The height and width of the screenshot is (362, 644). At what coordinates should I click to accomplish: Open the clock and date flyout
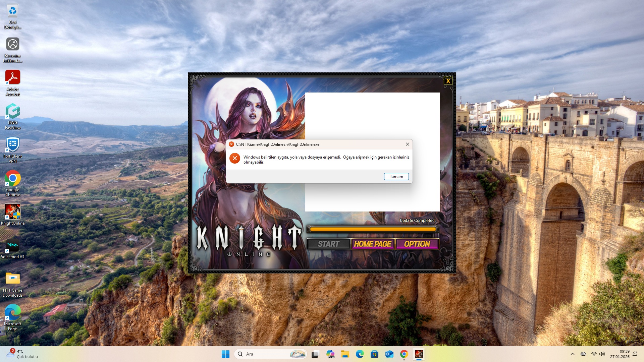[620, 354]
